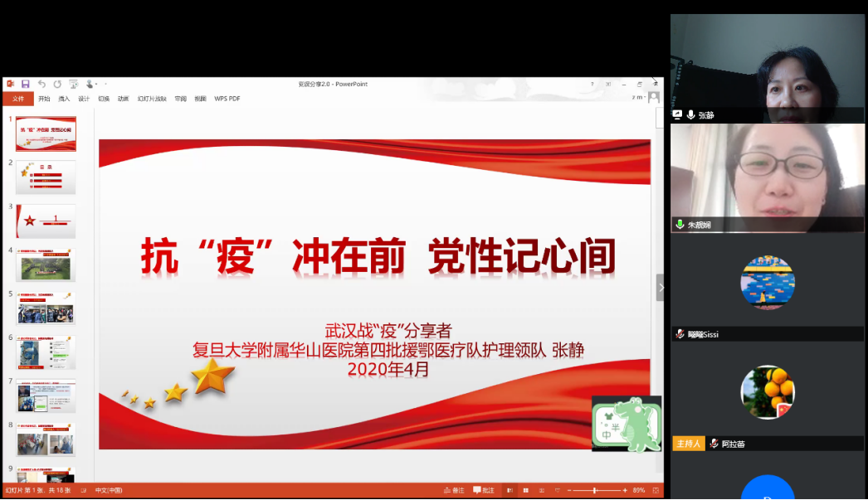Switch to the 切换 ribbon tab
This screenshot has height=500, width=868.
[104, 99]
